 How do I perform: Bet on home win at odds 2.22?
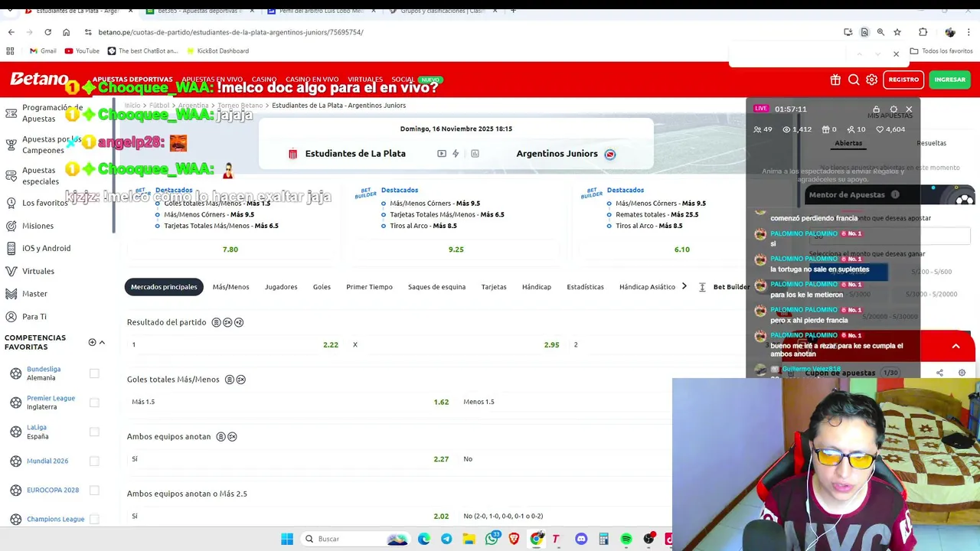[x=234, y=344]
